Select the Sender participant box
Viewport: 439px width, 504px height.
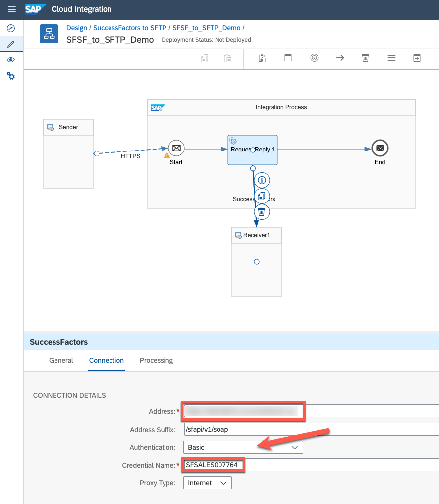68,154
